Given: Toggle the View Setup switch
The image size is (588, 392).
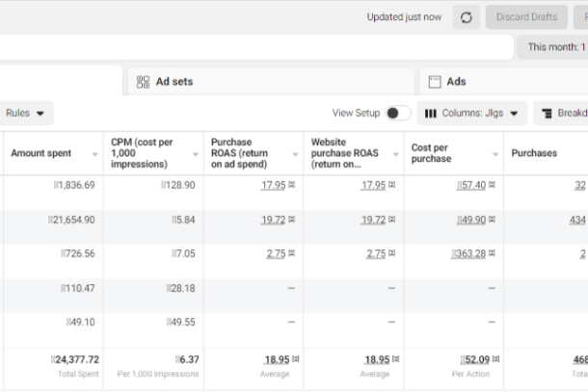Looking at the screenshot, I should click(397, 114).
